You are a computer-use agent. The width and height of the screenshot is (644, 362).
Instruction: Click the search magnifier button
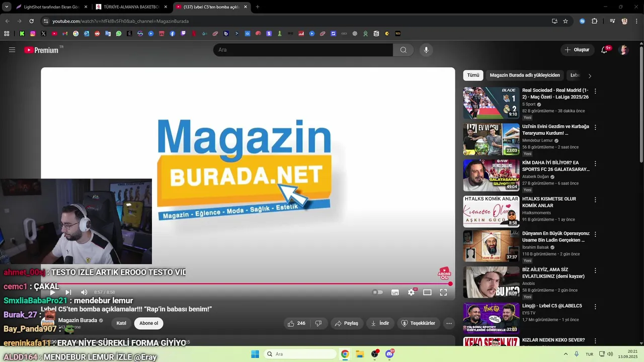tap(404, 50)
